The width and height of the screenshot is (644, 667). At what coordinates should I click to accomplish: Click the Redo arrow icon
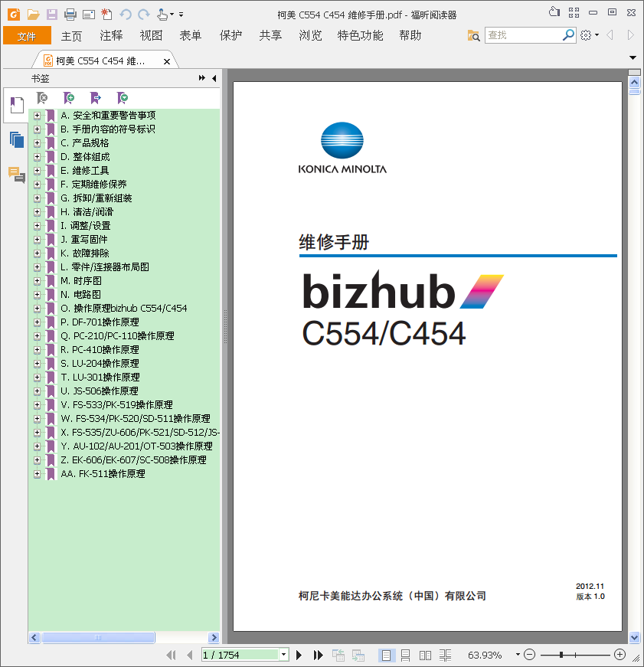(x=144, y=15)
